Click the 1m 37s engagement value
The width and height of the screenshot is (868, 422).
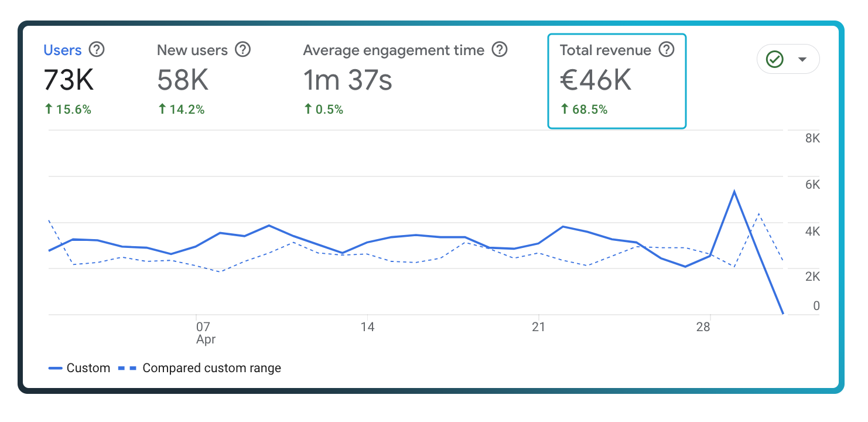tap(347, 80)
